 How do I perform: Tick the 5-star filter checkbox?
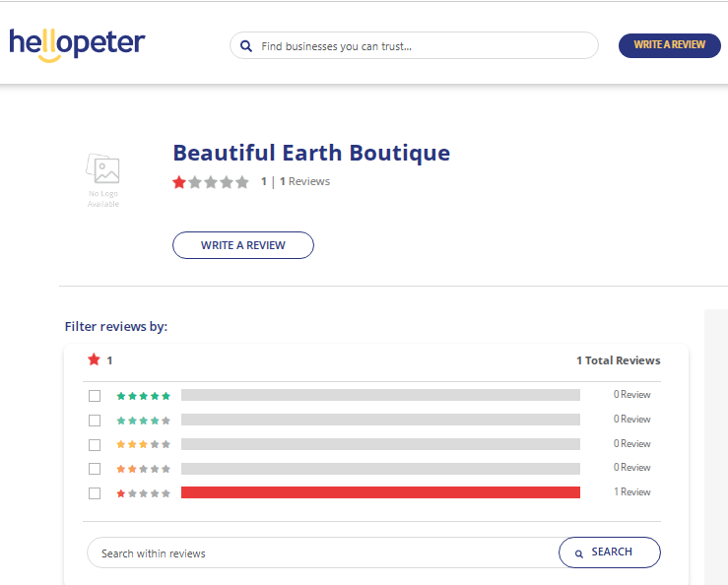[95, 396]
